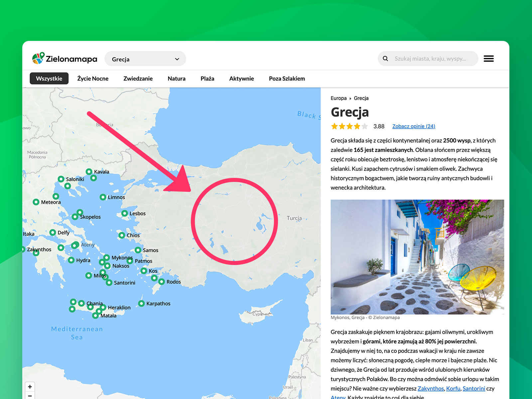Select the Delfy map marker
Screen dimensions: 532x399
(x=53, y=232)
